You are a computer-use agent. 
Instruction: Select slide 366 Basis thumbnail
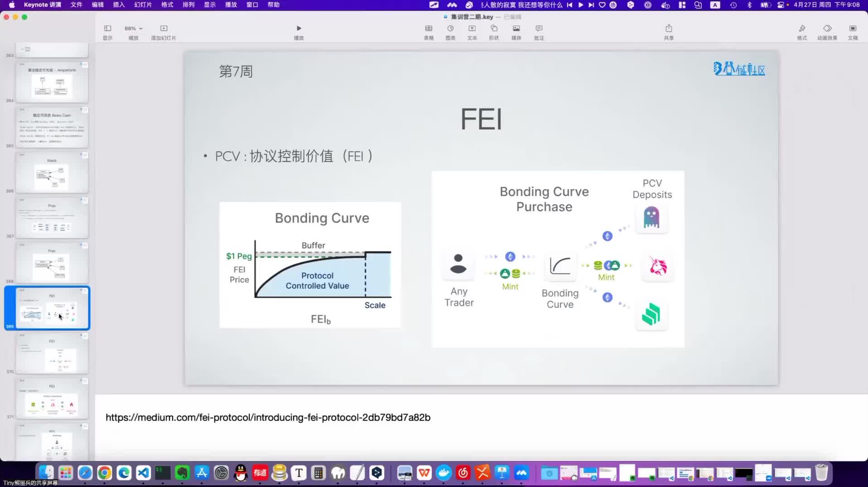pyautogui.click(x=52, y=172)
